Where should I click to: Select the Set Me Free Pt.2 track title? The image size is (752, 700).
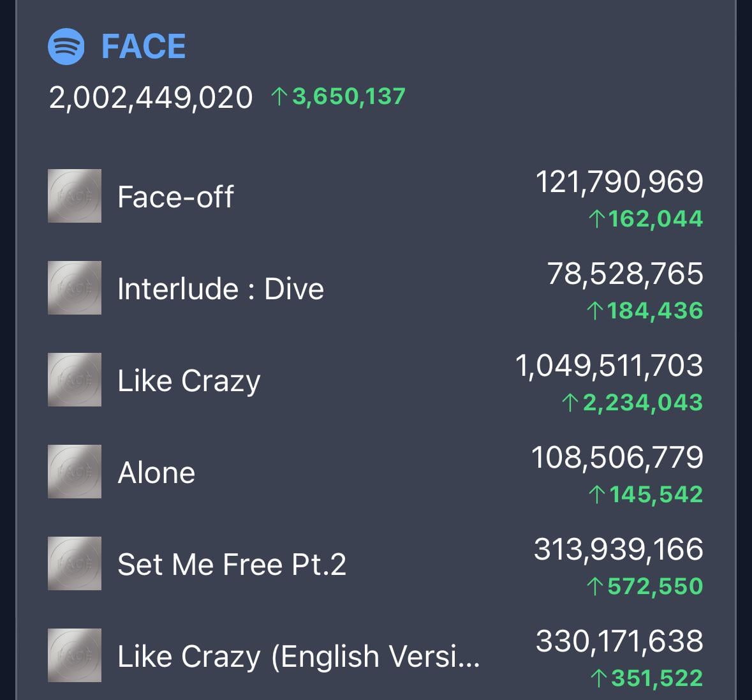(x=232, y=565)
